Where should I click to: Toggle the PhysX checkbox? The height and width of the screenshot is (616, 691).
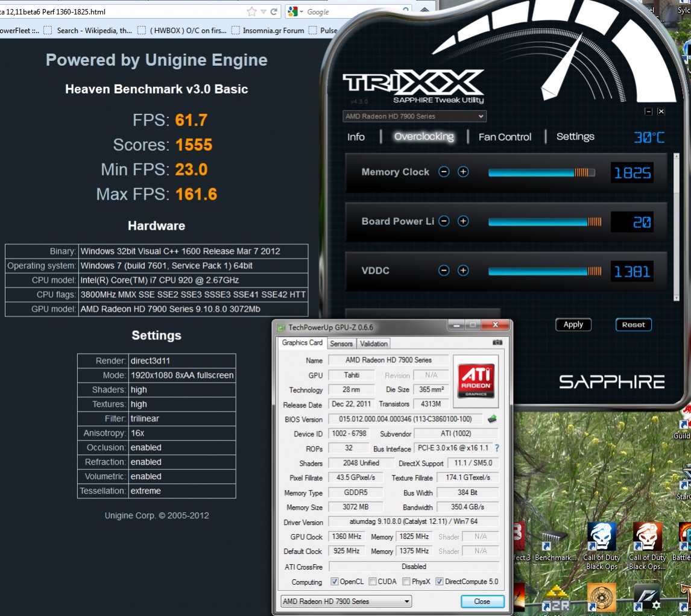(x=406, y=582)
